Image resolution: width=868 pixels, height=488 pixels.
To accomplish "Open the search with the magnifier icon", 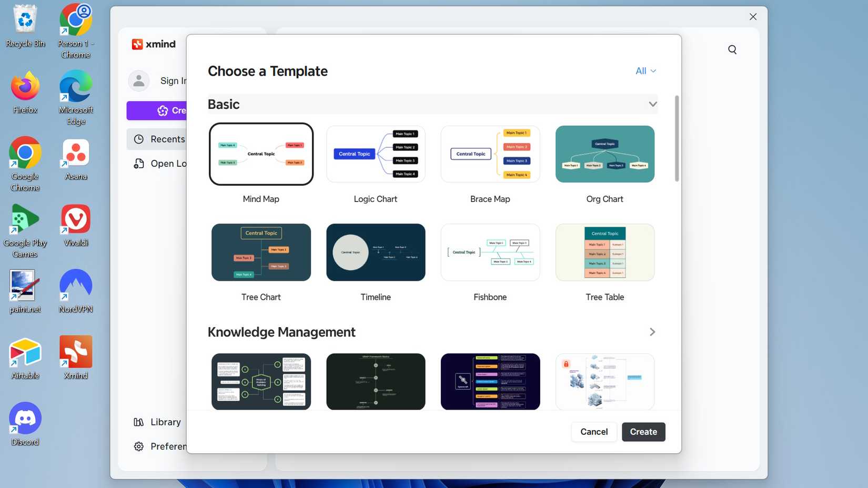I will pos(732,49).
